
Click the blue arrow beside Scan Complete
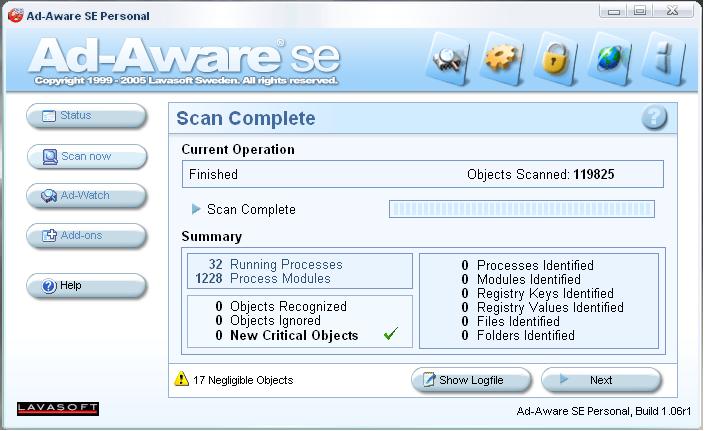pyautogui.click(x=196, y=209)
